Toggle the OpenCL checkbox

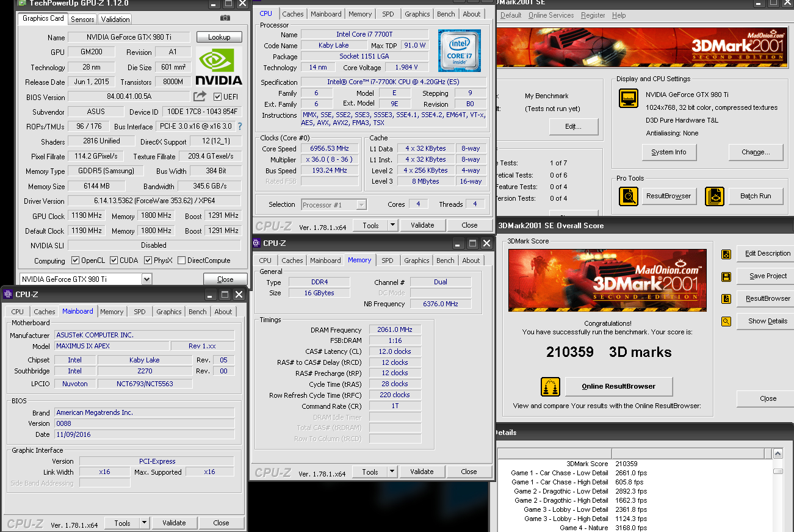pyautogui.click(x=76, y=261)
